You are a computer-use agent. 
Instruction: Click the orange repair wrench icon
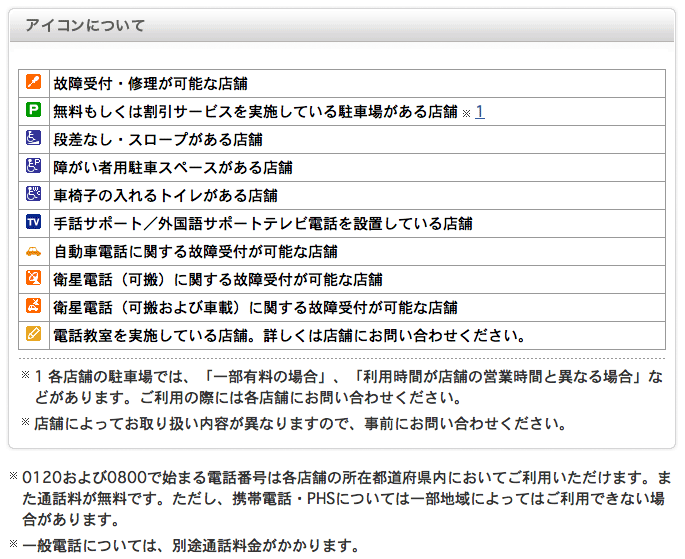click(34, 82)
